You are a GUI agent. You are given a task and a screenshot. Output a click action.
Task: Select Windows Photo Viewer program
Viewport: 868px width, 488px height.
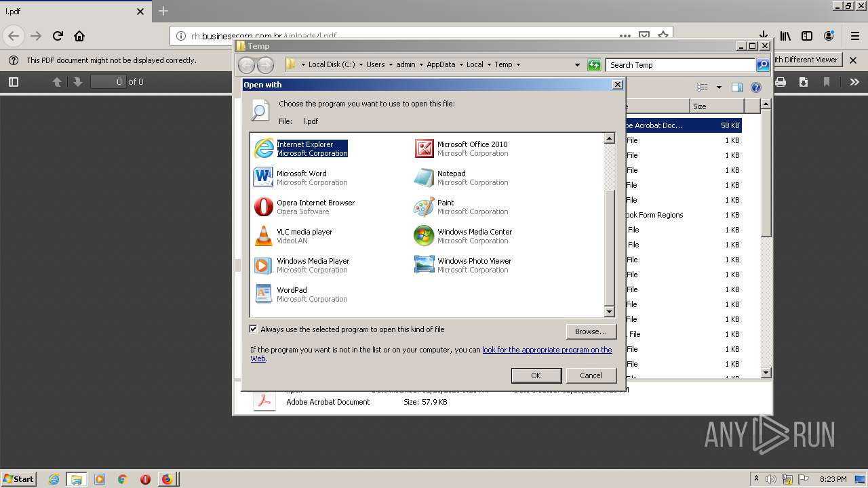(464, 265)
